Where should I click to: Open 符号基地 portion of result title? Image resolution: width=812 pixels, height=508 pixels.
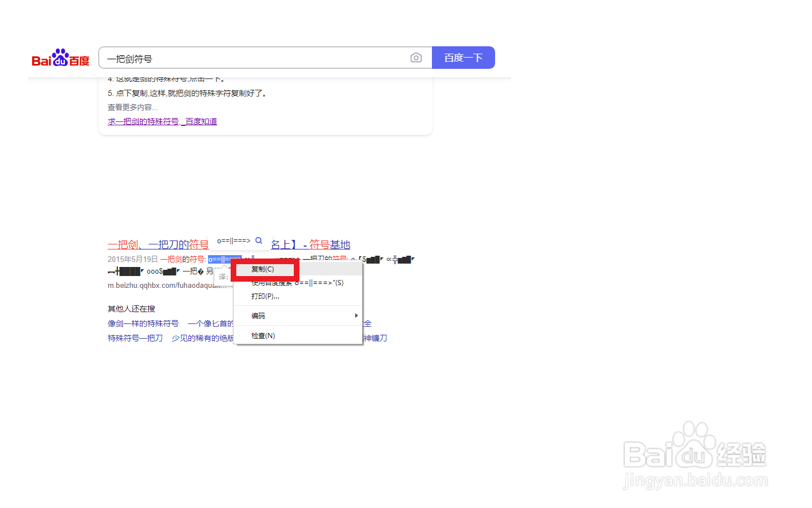[x=330, y=244]
